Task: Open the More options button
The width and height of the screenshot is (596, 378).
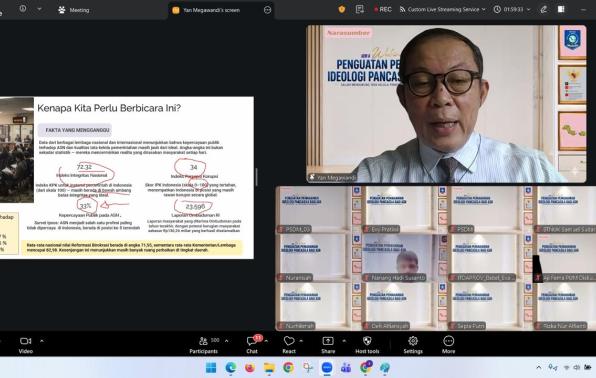Action: pyautogui.click(x=449, y=345)
